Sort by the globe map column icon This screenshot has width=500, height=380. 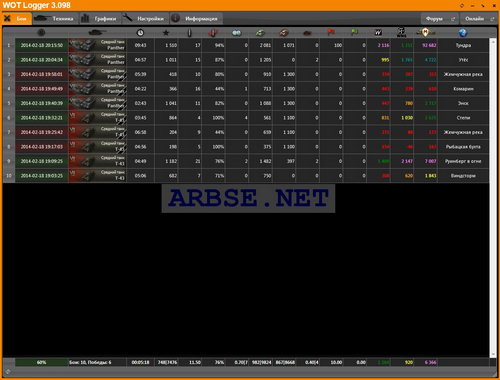click(x=463, y=32)
